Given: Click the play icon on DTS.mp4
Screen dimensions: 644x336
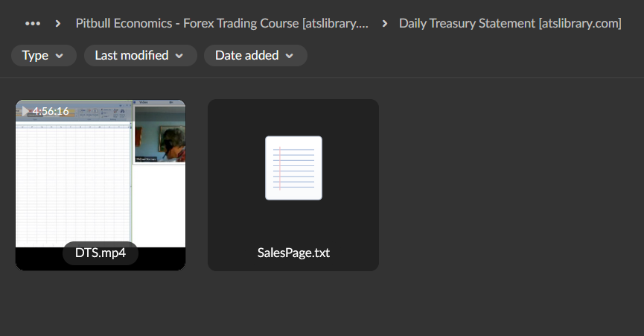Looking at the screenshot, I should [25, 111].
